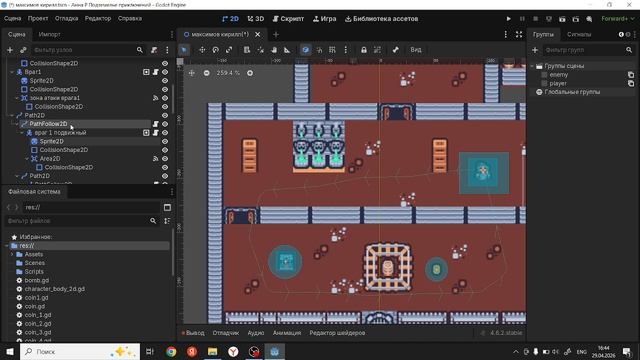
Task: Open the Справка menu
Action: [x=130, y=19]
